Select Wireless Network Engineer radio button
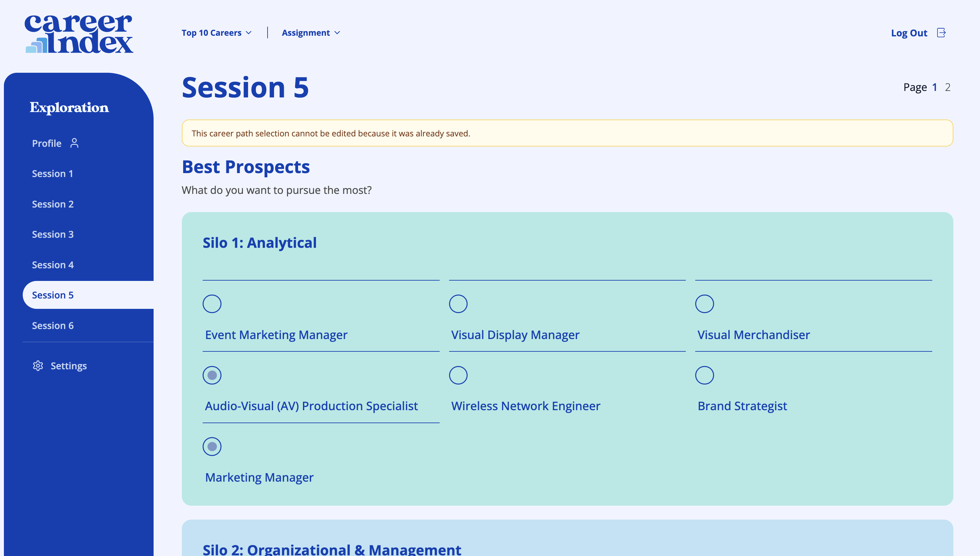Screen dimensions: 980x556 (458, 375)
